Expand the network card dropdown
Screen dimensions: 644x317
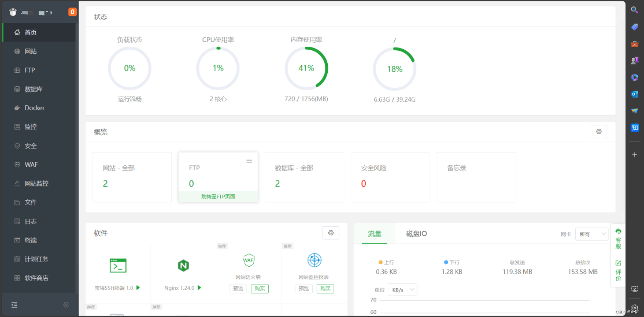pyautogui.click(x=592, y=234)
